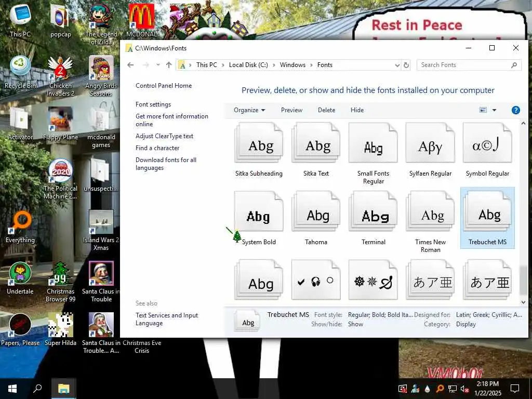Open the Sitka Subheading font family
Screen dimensions: 532x399
pyautogui.click(x=259, y=150)
